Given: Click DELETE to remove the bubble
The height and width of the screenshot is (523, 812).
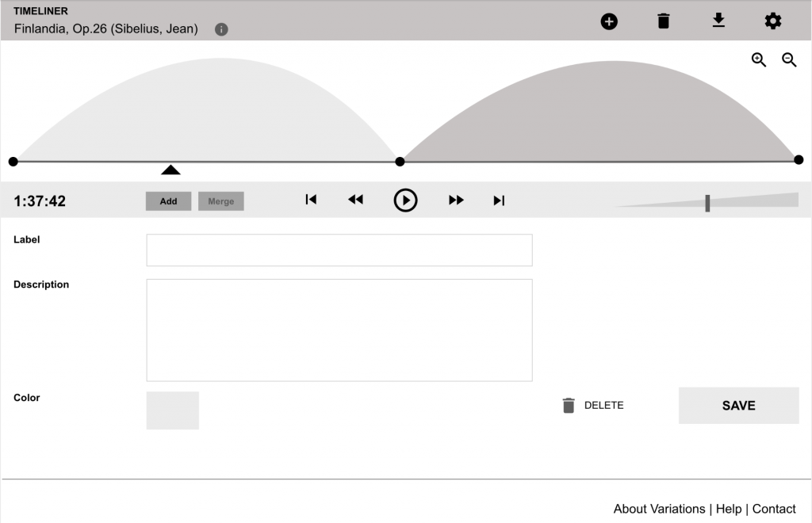Looking at the screenshot, I should [x=593, y=406].
